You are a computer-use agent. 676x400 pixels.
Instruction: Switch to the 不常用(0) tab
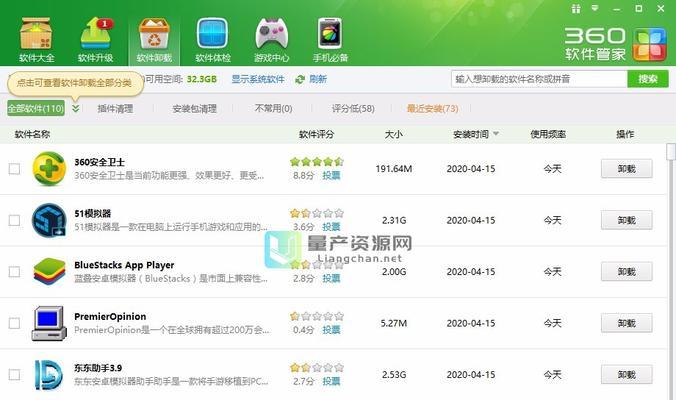pos(273,109)
